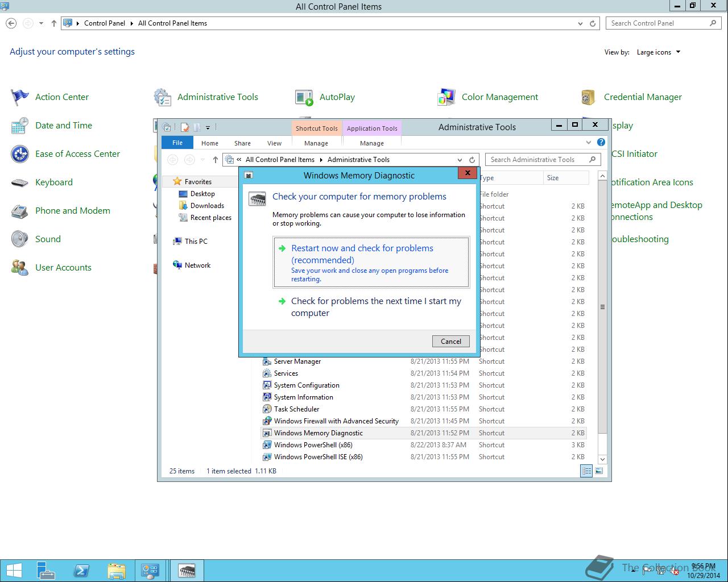Open Application Tools Manage tab
The width and height of the screenshot is (728, 582).
[x=372, y=143]
